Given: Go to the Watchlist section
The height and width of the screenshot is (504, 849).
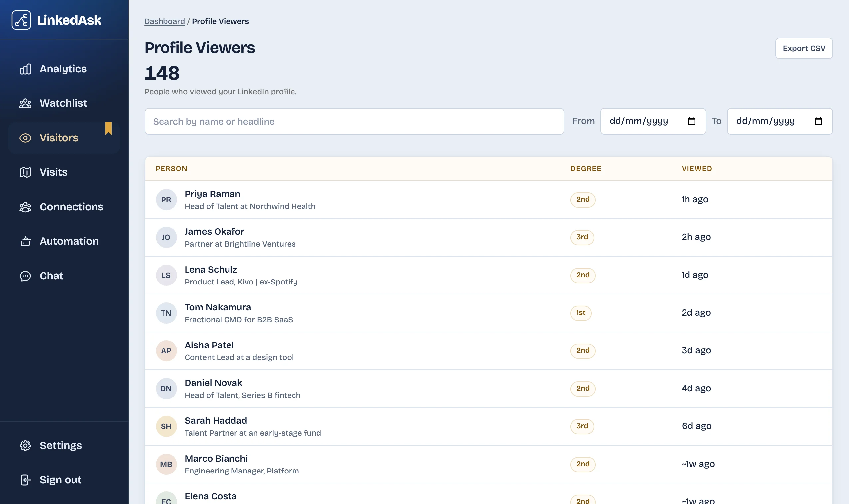Looking at the screenshot, I should click(x=64, y=103).
